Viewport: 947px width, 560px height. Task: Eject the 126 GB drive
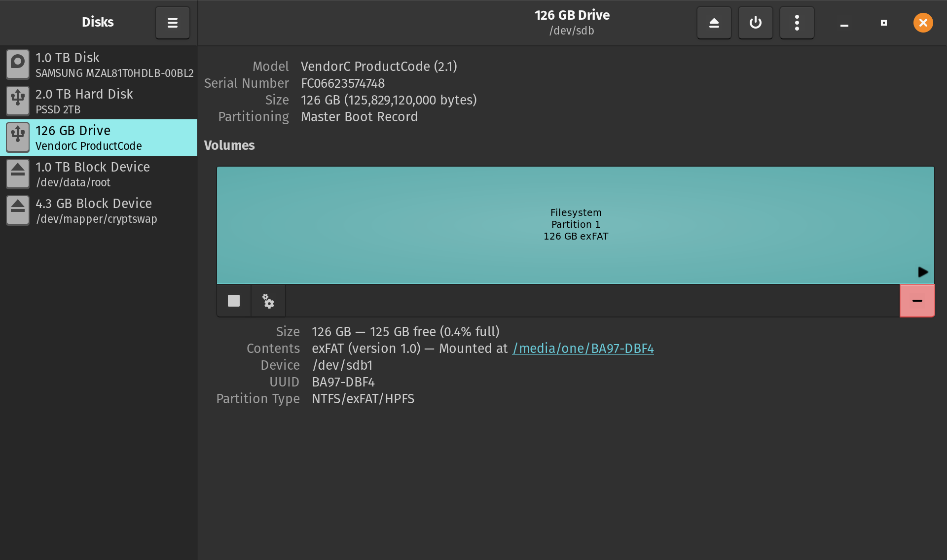714,23
